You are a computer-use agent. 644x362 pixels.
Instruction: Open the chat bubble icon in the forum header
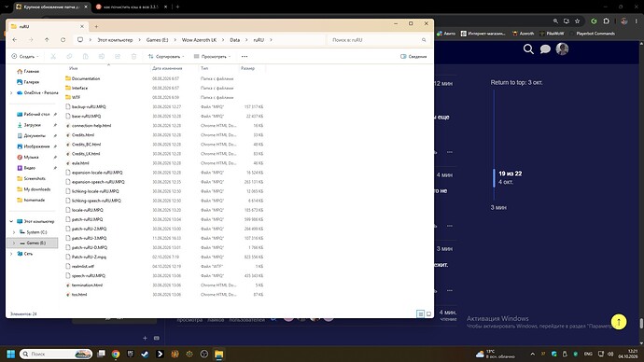[x=545, y=49]
